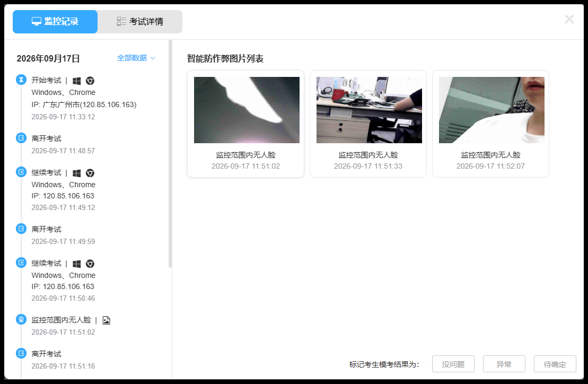Click the hourglass icon beside 开始考试
The width and height of the screenshot is (588, 384).
pos(21,80)
